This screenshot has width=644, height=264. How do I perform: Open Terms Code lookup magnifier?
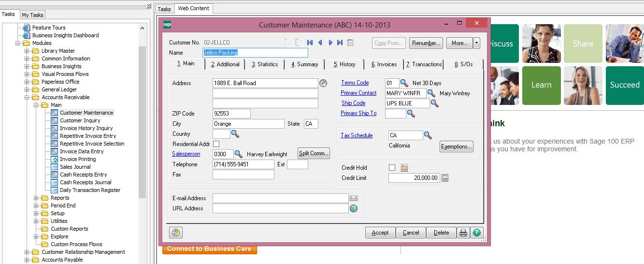click(404, 83)
